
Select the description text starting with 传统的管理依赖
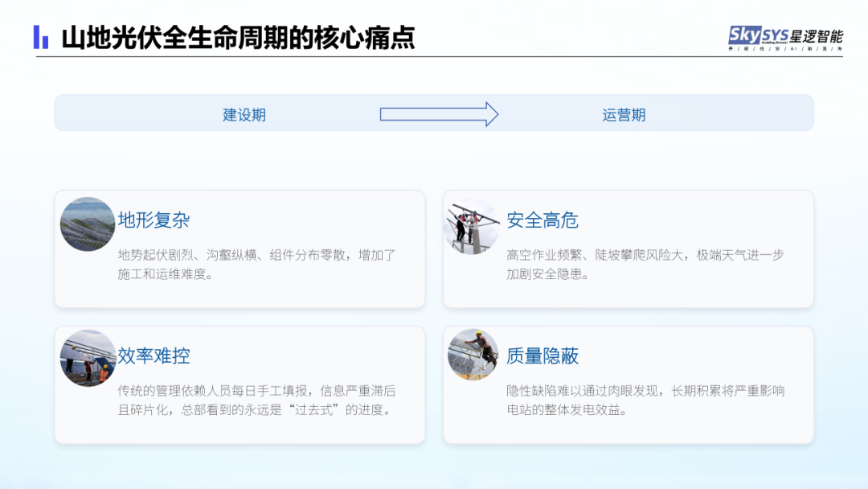[256, 400]
